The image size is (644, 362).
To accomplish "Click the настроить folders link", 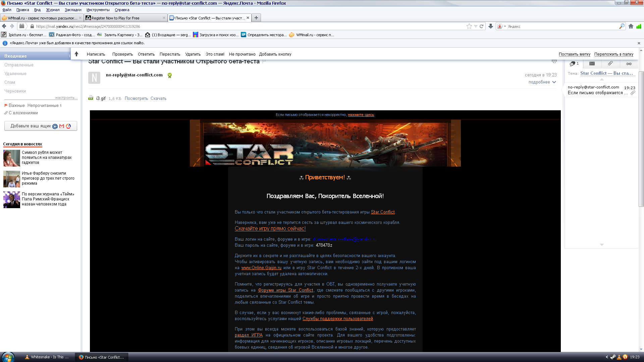I will [66, 98].
